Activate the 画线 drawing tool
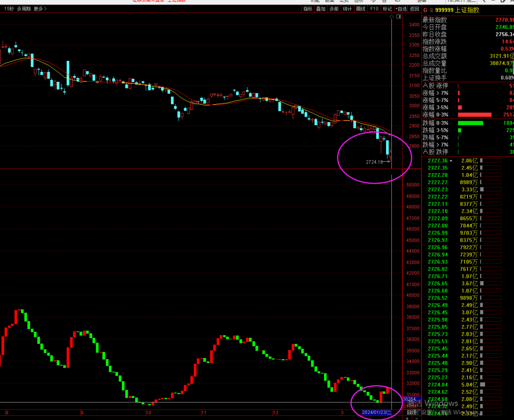The image size is (514, 420). point(361,9)
